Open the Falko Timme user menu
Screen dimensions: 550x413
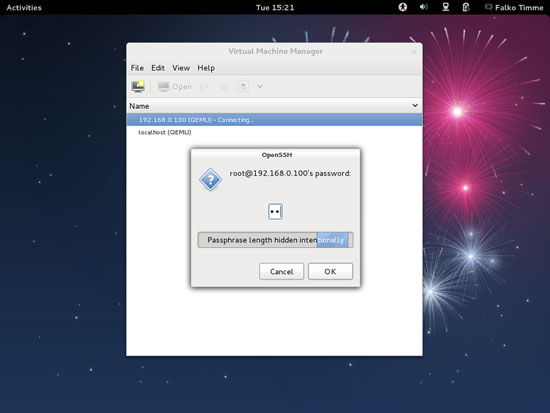click(514, 7)
